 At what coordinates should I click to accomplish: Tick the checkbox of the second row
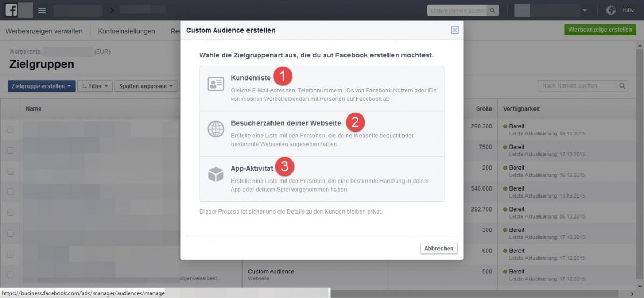pos(10,150)
